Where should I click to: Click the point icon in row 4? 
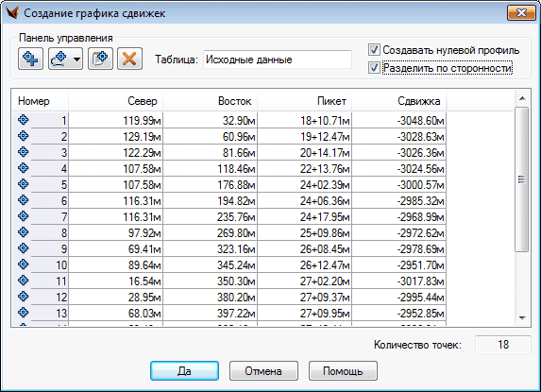pos(23,168)
